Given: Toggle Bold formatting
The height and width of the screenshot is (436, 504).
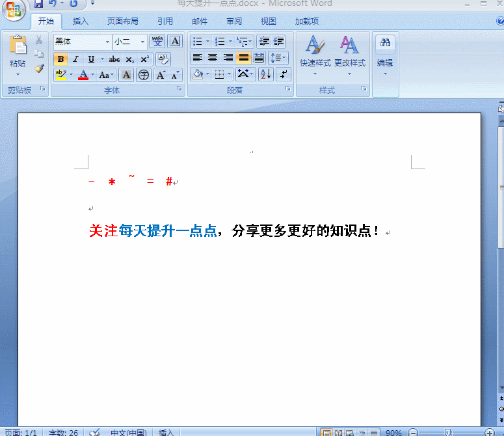Looking at the screenshot, I should (x=60, y=59).
